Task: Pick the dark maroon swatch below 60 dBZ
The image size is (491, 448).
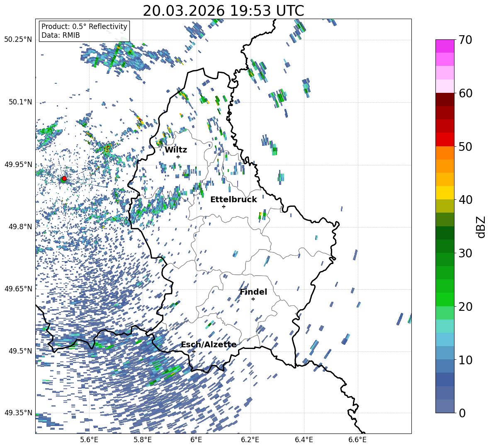Action: tap(445, 99)
